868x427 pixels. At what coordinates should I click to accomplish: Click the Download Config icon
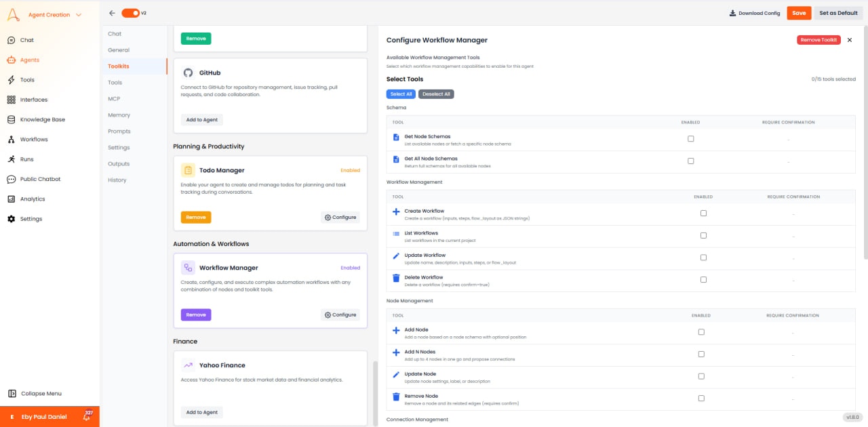click(732, 13)
